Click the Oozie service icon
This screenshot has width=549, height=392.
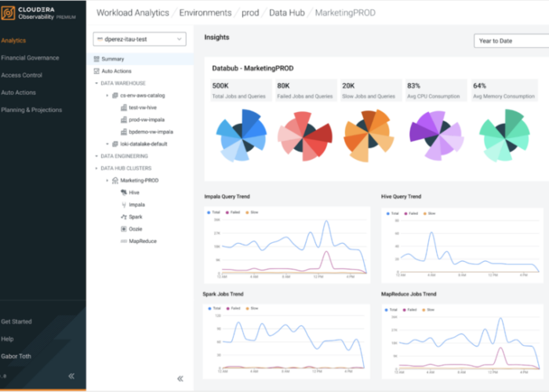[124, 229]
